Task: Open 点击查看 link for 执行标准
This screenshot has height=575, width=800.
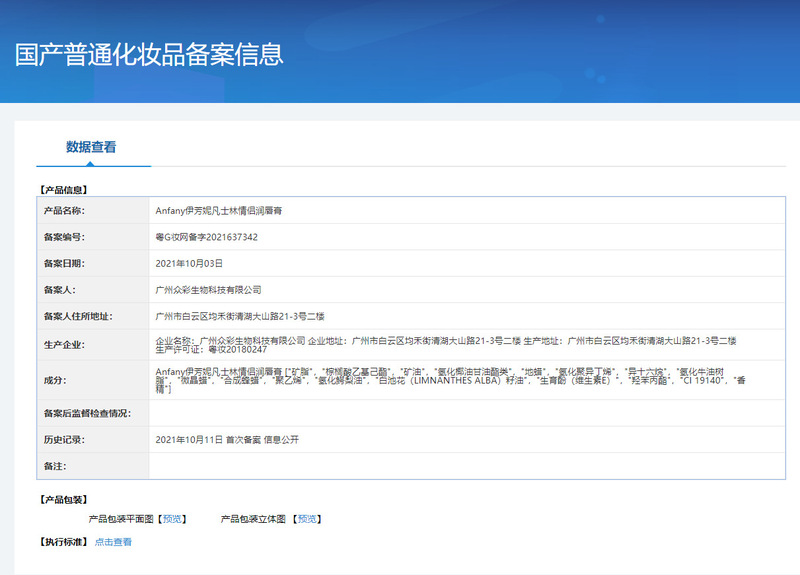Action: pyautogui.click(x=113, y=542)
